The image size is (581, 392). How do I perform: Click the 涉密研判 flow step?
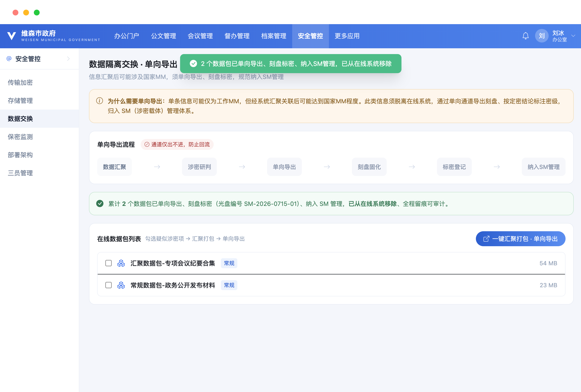199,167
